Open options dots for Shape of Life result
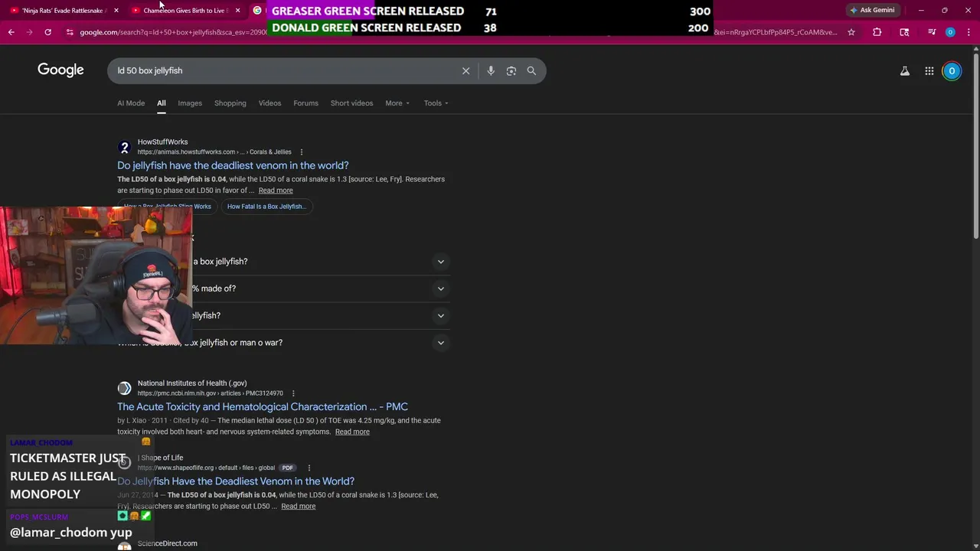980x551 pixels. [x=309, y=468]
